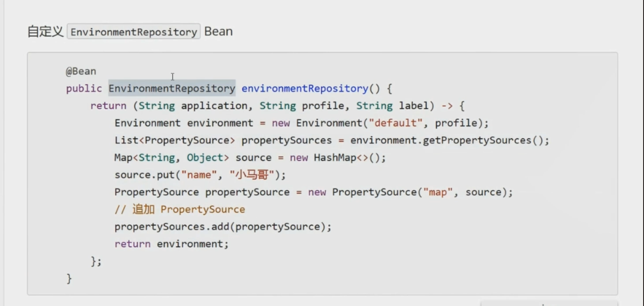Click source.put call
The height and width of the screenshot is (306, 644).
(x=200, y=175)
